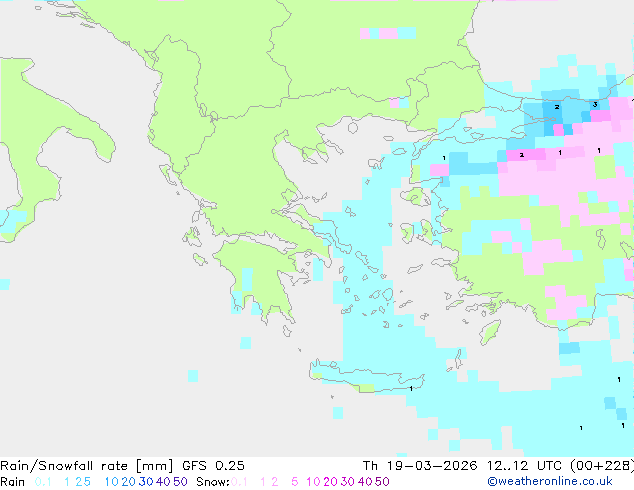Pick the Snow legend 50 value

pos(383,482)
